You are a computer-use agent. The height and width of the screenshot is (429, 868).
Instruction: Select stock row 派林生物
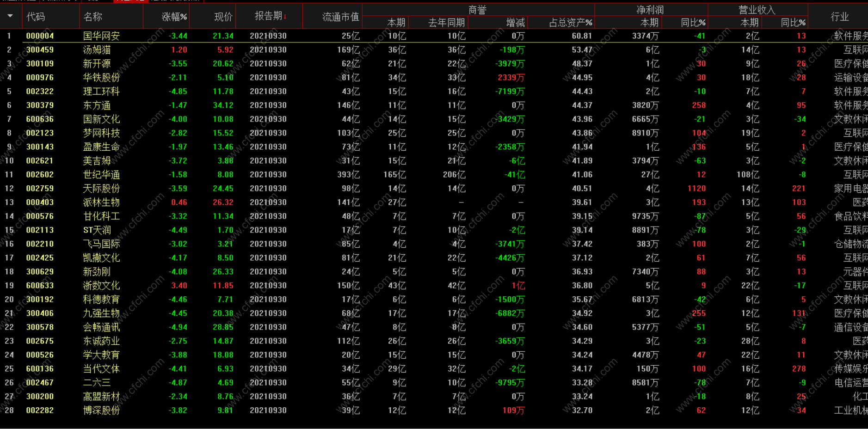click(x=434, y=202)
